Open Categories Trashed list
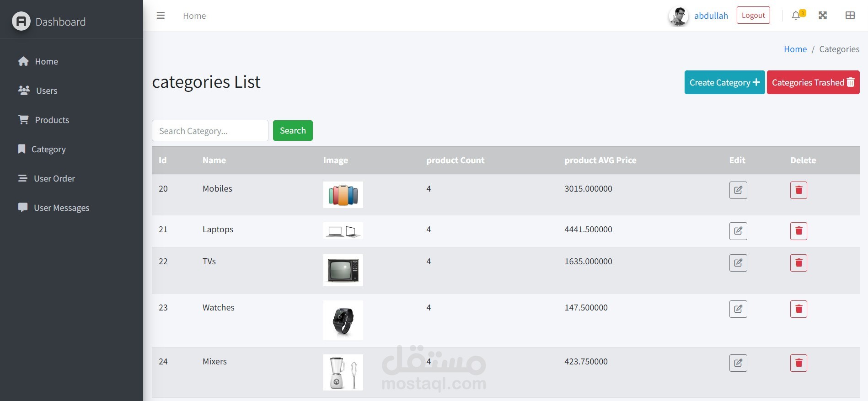Viewport: 868px width, 401px height. click(x=813, y=82)
